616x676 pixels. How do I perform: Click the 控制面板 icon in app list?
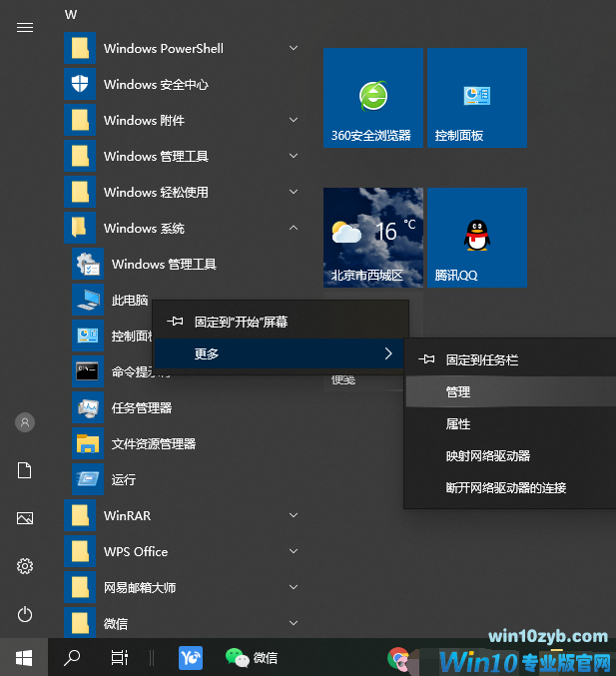tap(88, 336)
